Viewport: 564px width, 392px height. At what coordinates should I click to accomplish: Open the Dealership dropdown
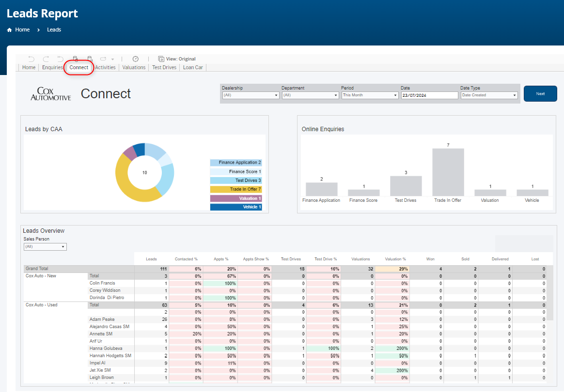[x=251, y=95]
